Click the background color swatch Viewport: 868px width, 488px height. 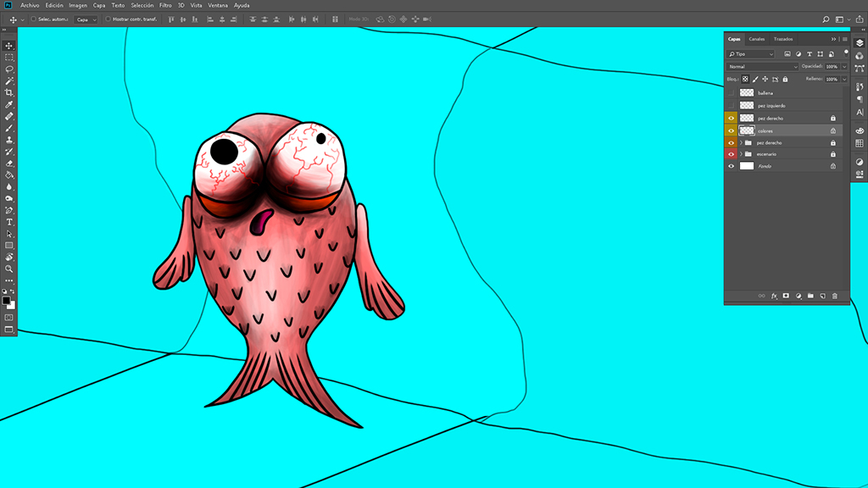[12, 305]
